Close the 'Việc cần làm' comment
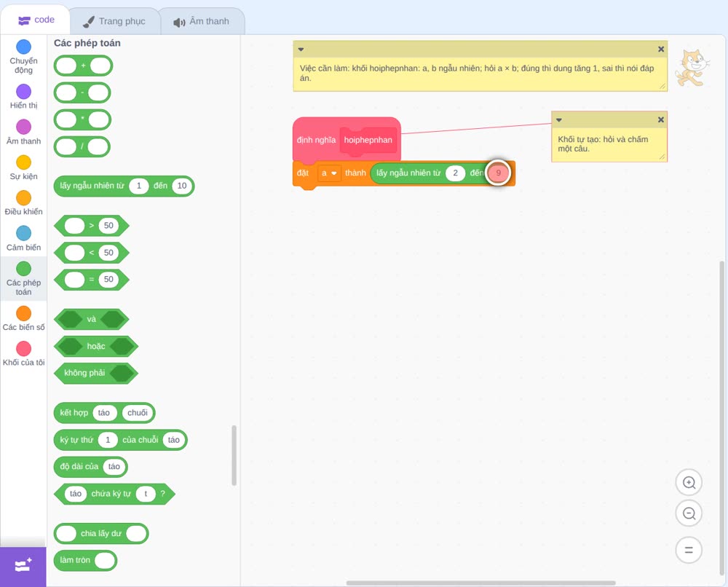This screenshot has width=728, height=587. pos(661,50)
